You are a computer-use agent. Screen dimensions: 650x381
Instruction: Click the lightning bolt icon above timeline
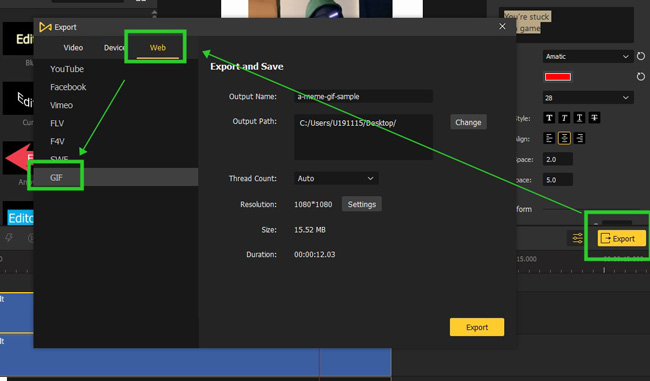[x=9, y=238]
